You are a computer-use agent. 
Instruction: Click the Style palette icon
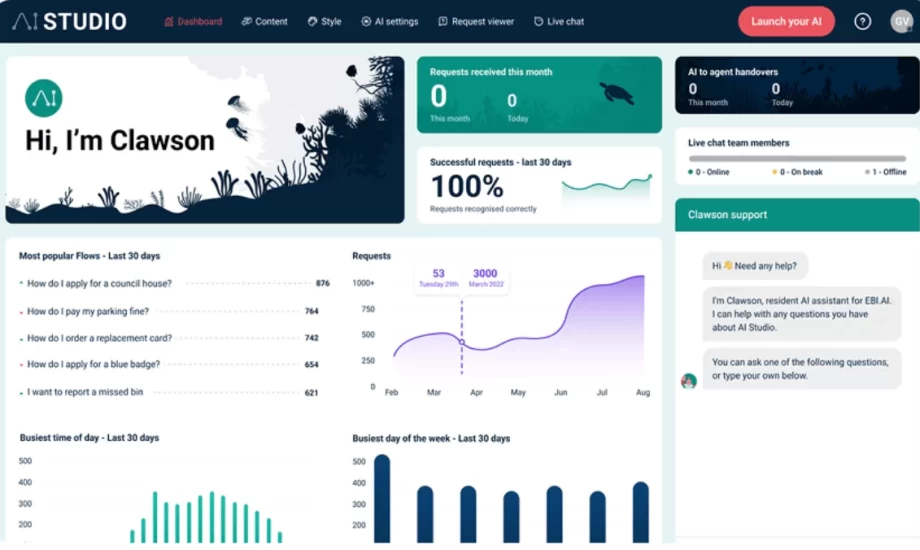[x=312, y=22]
